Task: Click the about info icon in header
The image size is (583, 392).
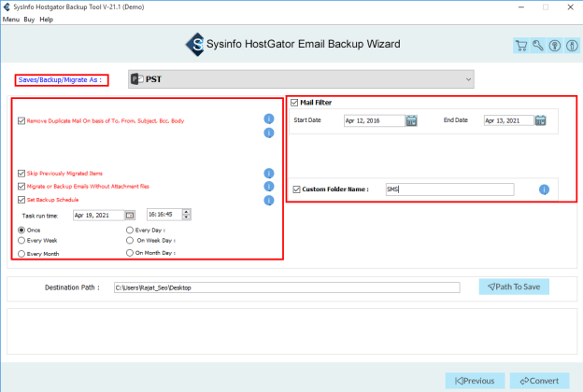Action: [572, 46]
